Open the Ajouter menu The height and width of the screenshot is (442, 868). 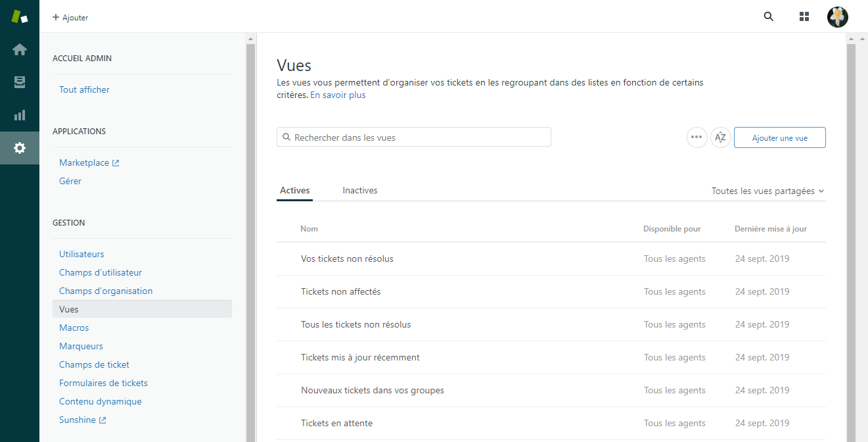(70, 18)
